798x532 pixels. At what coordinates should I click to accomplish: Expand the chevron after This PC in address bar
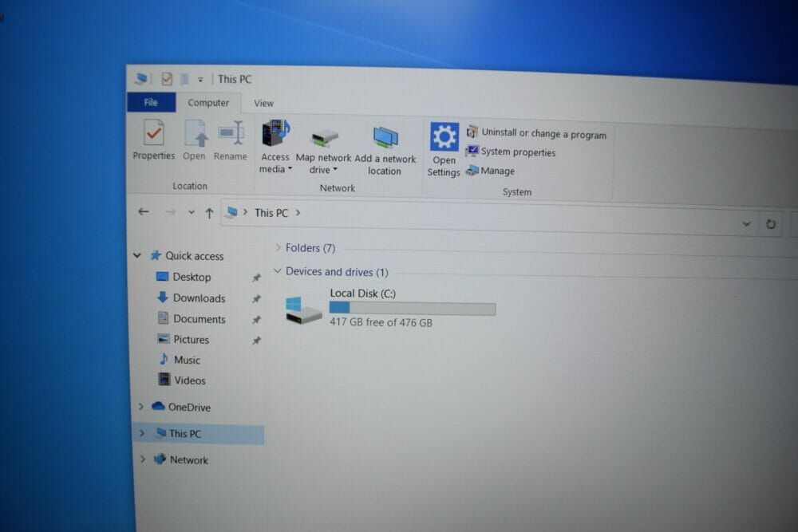[x=298, y=213]
